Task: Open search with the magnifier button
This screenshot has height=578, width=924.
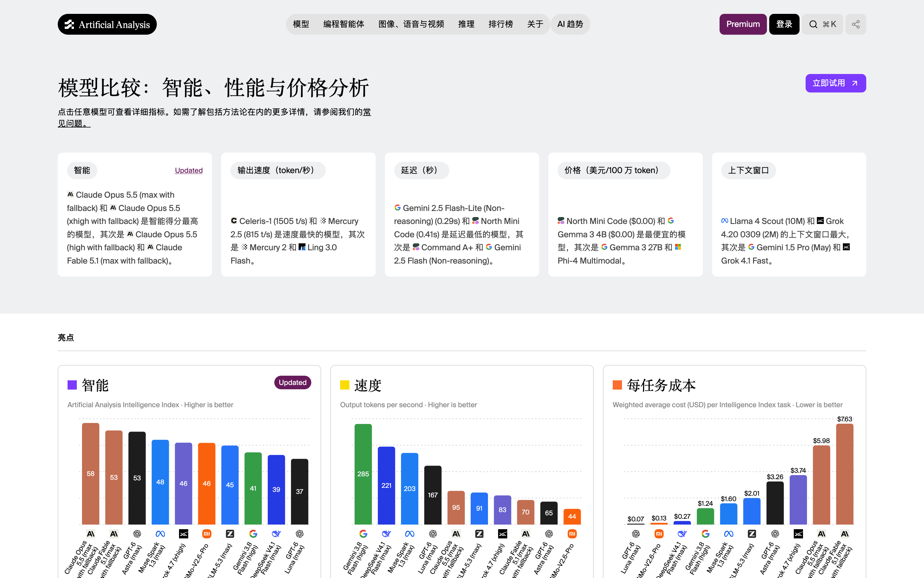Action: (822, 24)
